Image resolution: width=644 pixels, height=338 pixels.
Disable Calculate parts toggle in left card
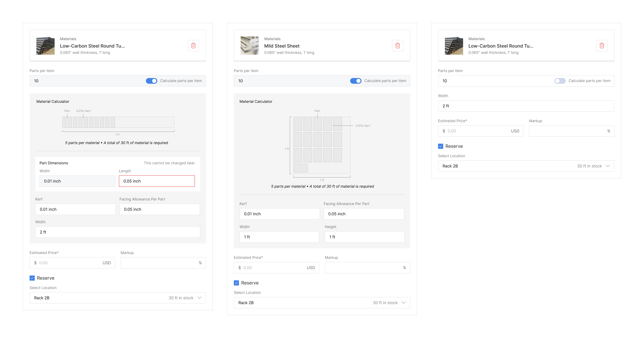click(151, 81)
